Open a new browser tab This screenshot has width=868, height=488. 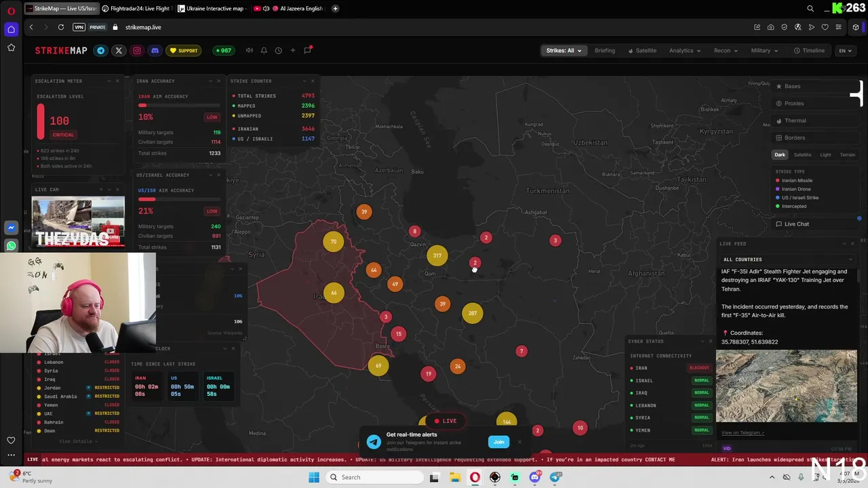tap(336, 8)
